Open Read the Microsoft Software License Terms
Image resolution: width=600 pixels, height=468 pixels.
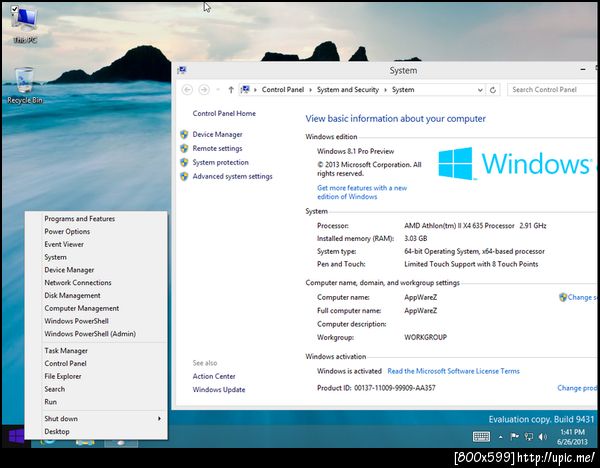[x=453, y=371]
